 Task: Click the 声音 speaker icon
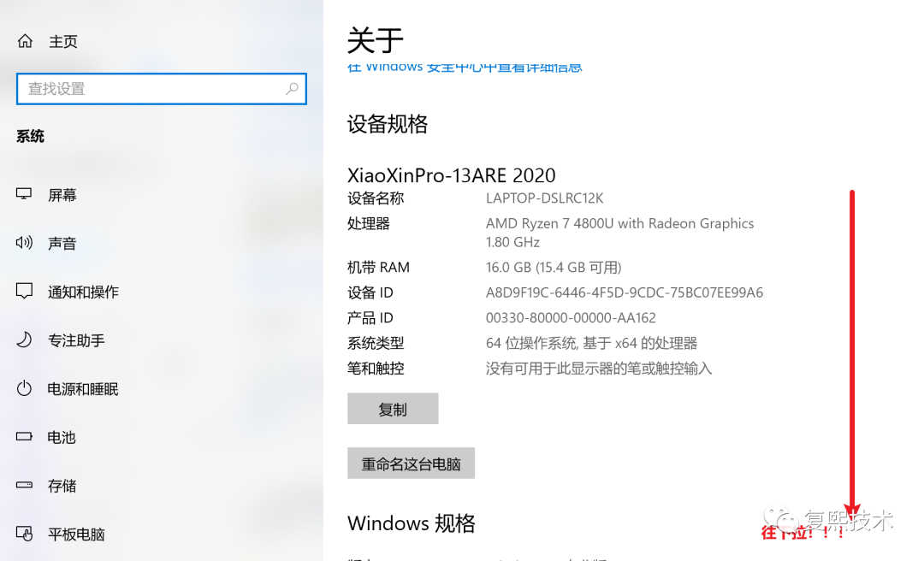click(x=24, y=243)
